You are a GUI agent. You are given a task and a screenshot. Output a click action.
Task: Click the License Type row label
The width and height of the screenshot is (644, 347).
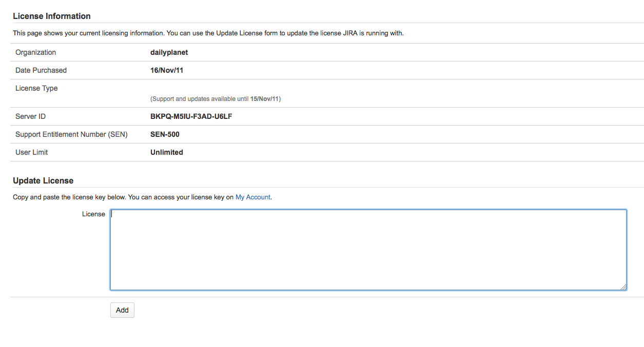36,88
